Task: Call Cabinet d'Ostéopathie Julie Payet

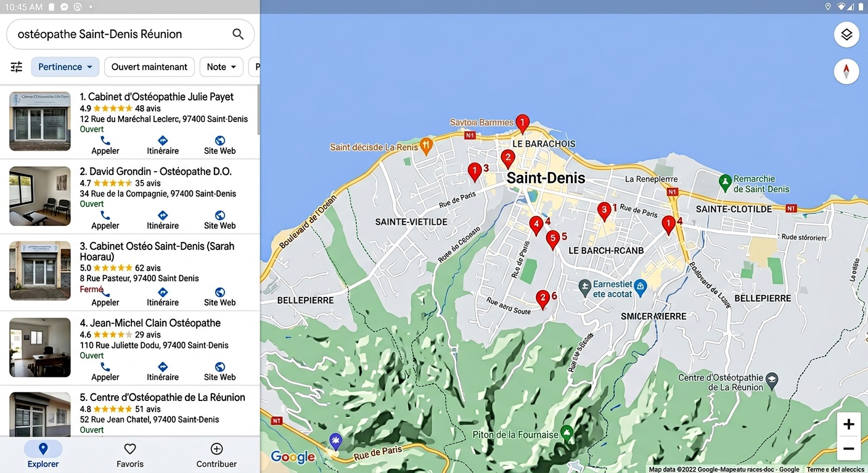Action: [105, 145]
